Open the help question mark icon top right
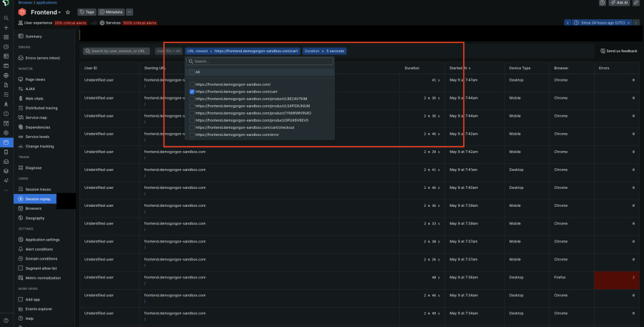 602,4
